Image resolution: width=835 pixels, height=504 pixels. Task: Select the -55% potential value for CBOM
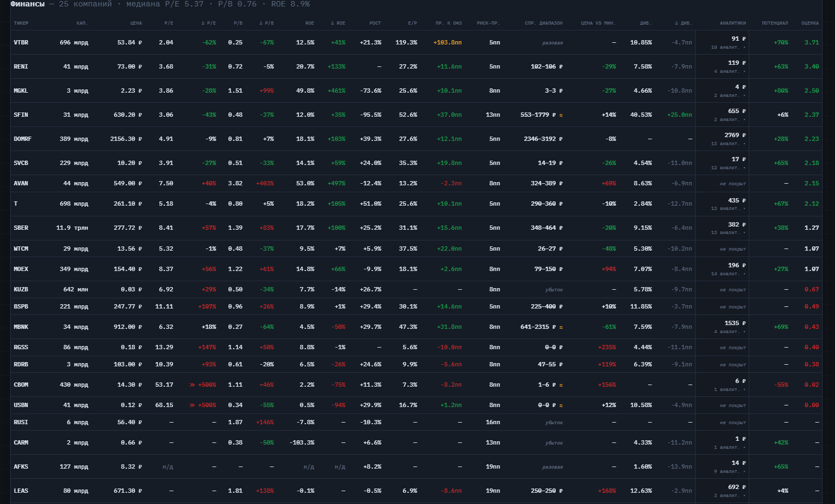tap(781, 385)
